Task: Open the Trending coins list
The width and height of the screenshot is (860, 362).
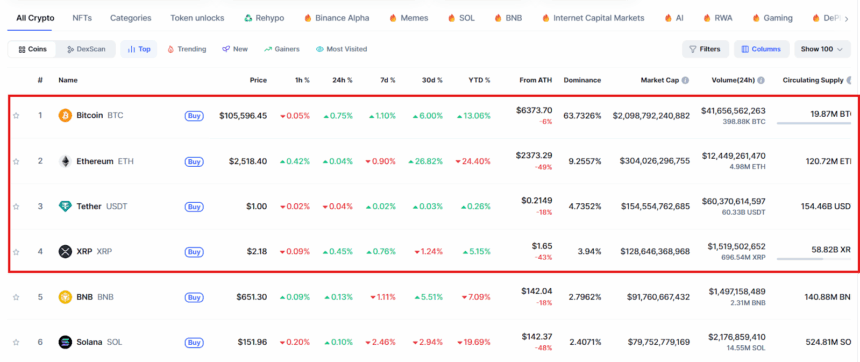Action: pyautogui.click(x=186, y=49)
